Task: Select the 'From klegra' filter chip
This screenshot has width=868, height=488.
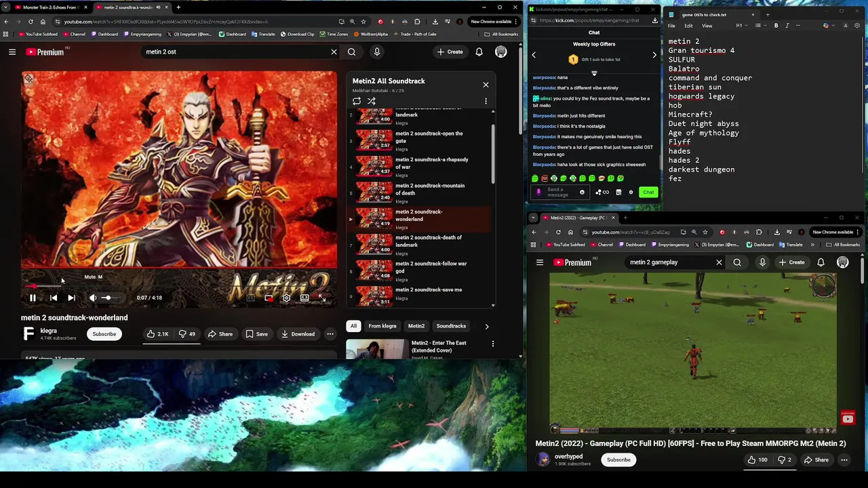Action: 382,326
